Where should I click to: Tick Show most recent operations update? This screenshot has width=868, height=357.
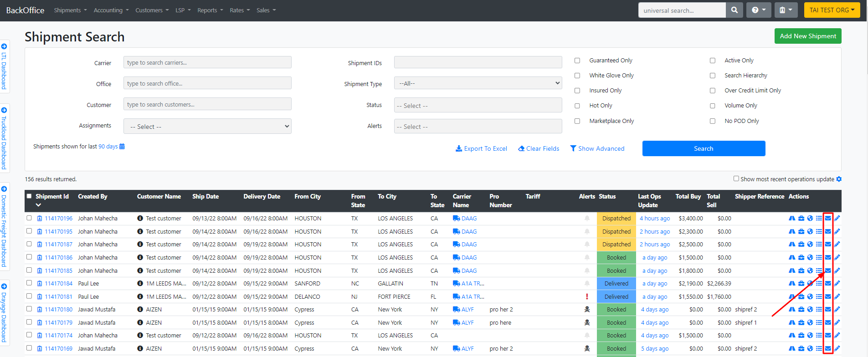pyautogui.click(x=736, y=178)
